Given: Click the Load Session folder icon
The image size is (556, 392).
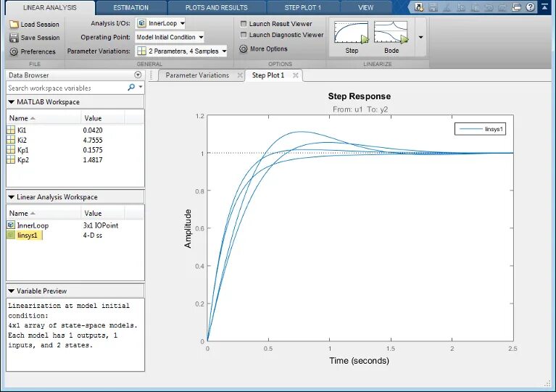Looking at the screenshot, I should point(14,24).
